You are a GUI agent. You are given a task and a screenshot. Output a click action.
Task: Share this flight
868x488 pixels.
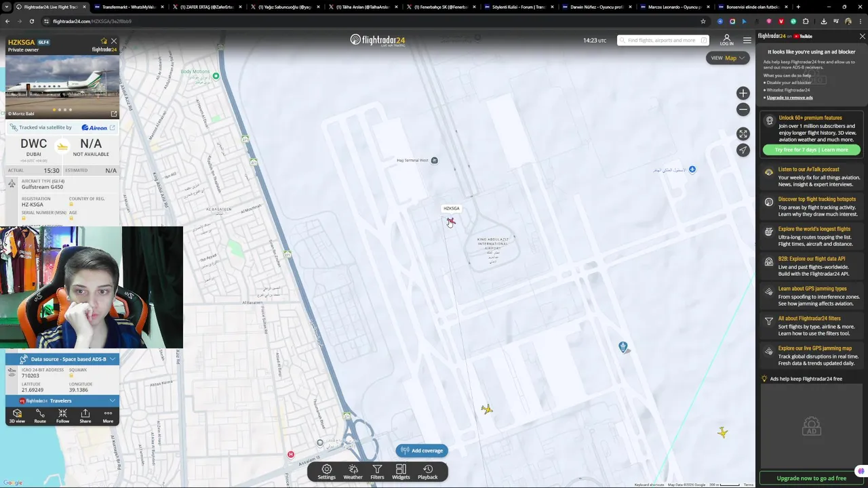point(85,416)
